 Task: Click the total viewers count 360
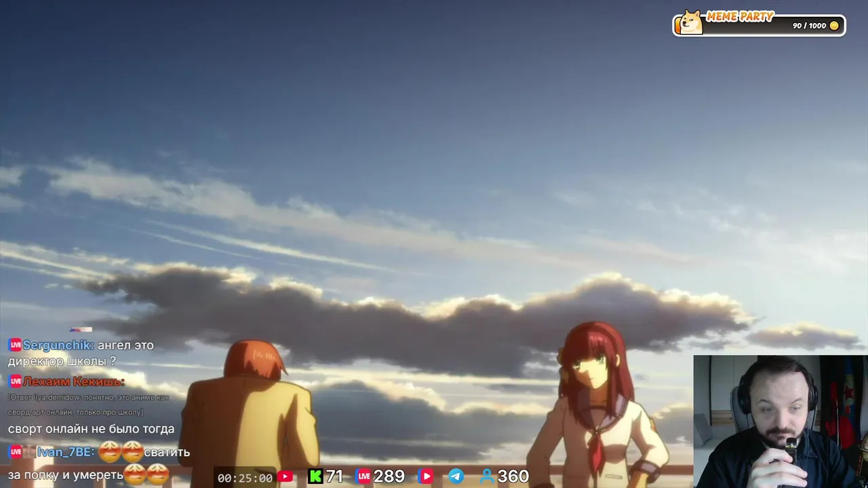click(x=513, y=476)
